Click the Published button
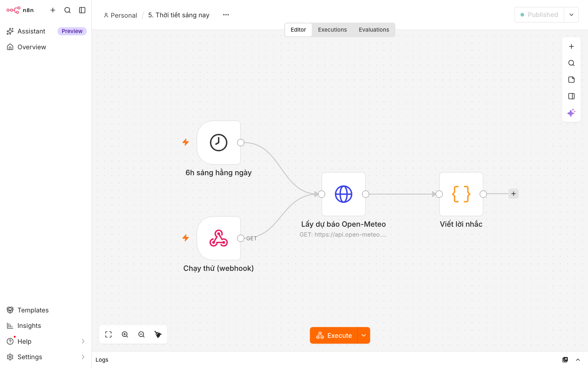Viewport: 588px width, 368px height. coord(539,15)
